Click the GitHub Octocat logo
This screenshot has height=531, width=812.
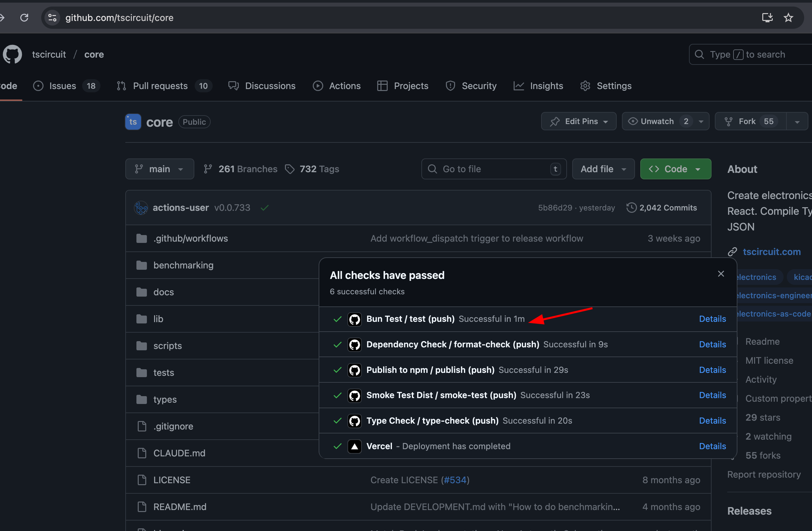12,54
